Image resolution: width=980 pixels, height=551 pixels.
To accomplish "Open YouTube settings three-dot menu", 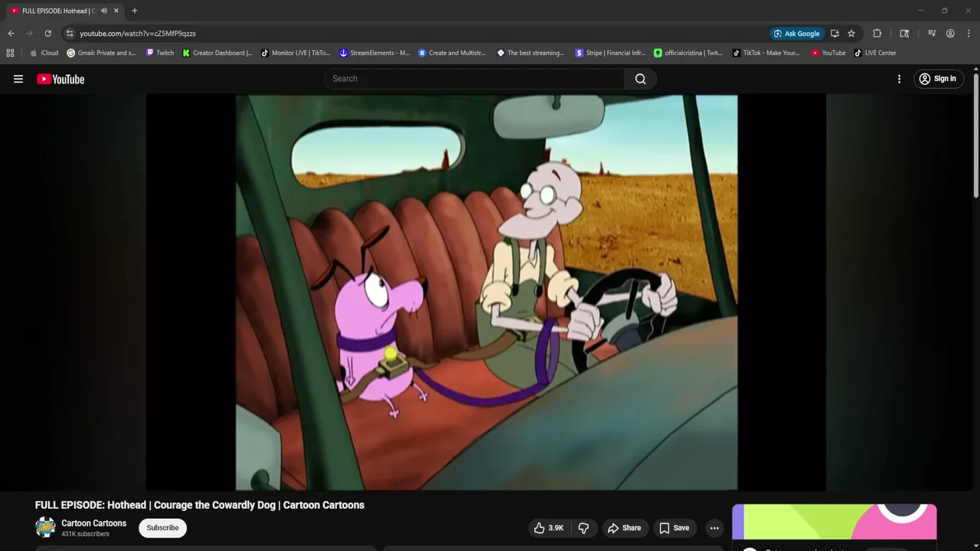I will [x=899, y=79].
